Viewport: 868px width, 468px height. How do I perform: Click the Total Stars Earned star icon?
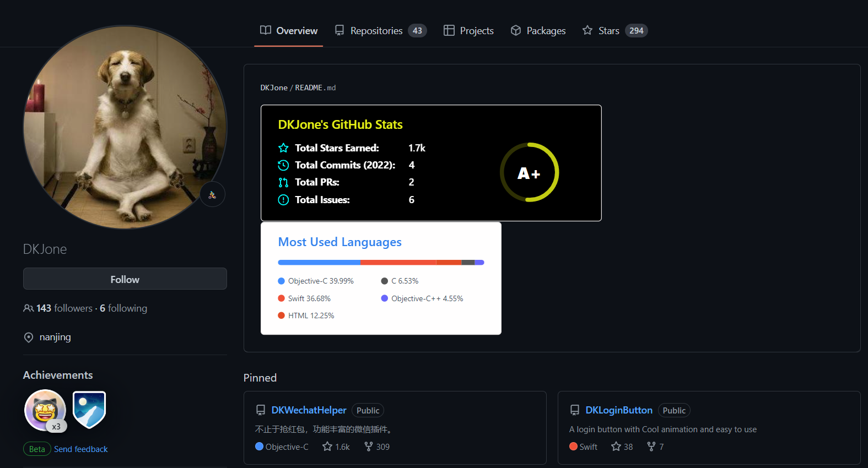[x=283, y=148]
